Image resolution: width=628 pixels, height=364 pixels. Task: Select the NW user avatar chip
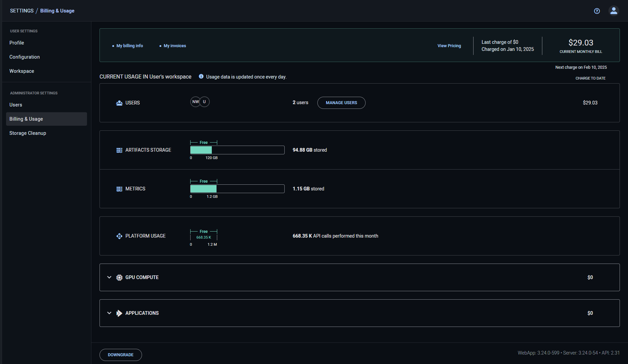[195, 101]
